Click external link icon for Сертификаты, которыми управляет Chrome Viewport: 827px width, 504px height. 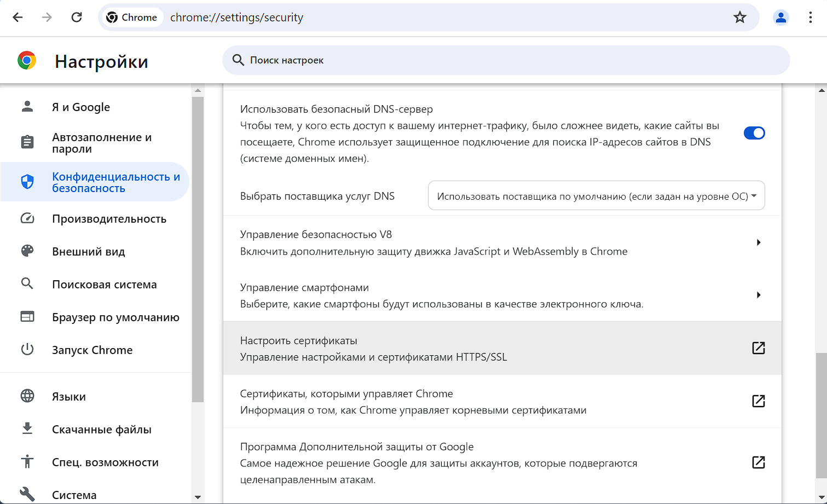[x=758, y=401]
